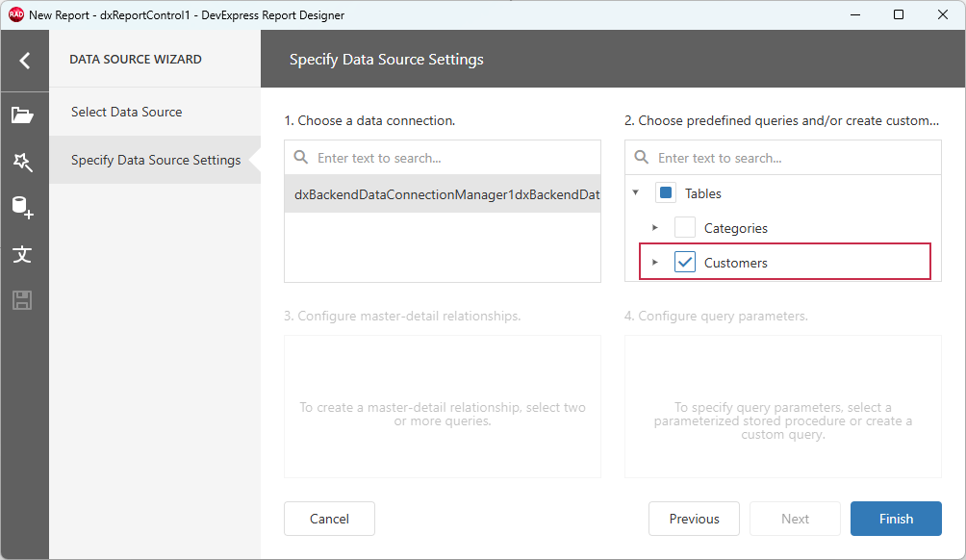Maximize the Report Designer window

click(x=899, y=14)
